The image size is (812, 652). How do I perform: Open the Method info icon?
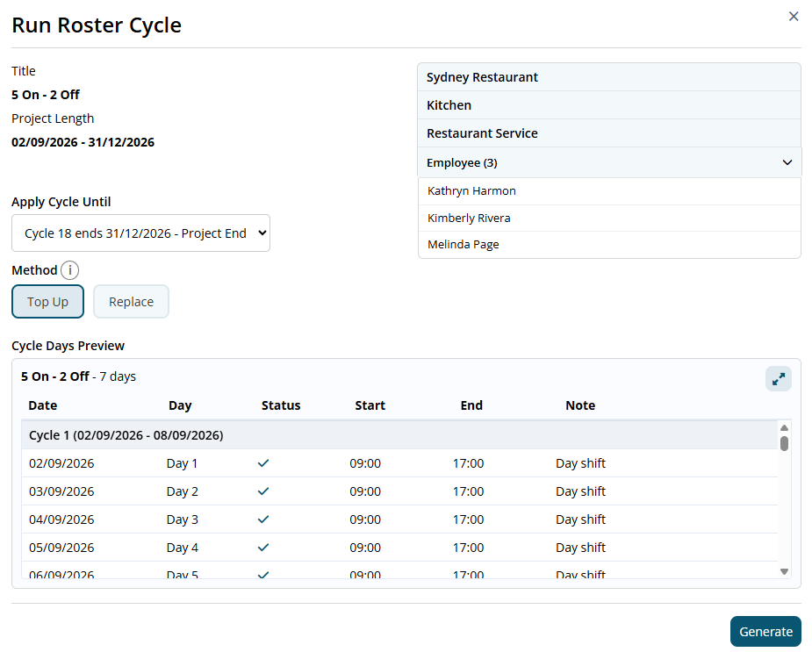pos(70,270)
